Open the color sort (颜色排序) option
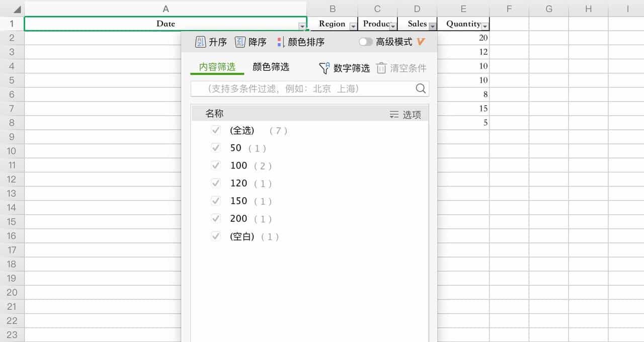This screenshot has height=342, width=644. pos(281,42)
